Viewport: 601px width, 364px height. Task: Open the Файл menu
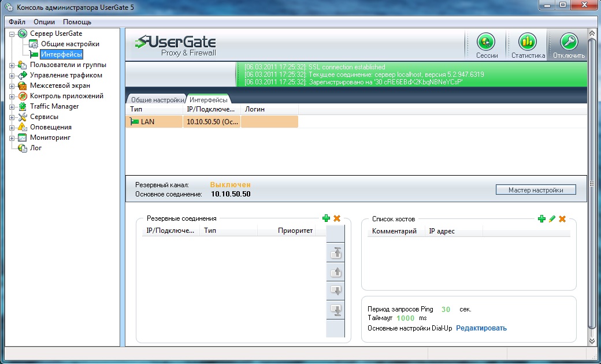point(17,22)
